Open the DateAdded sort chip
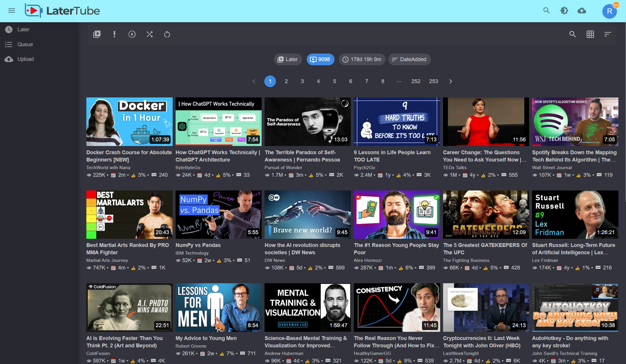Image resolution: width=626 pixels, height=364 pixels. (409, 59)
